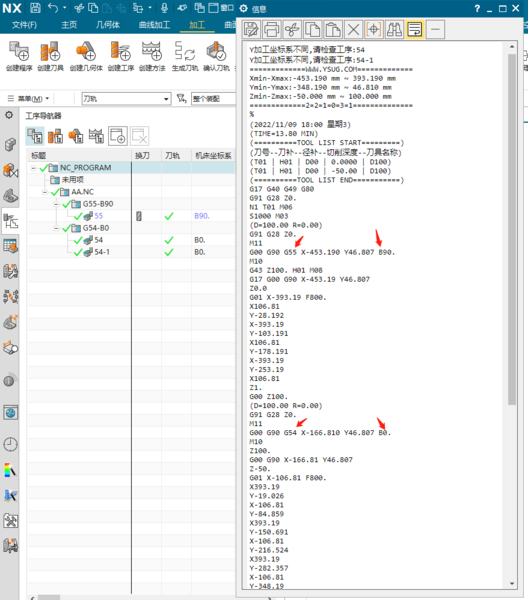528x600 pixels.
Task: Click the fit-view target icon in info window
Action: (374, 29)
